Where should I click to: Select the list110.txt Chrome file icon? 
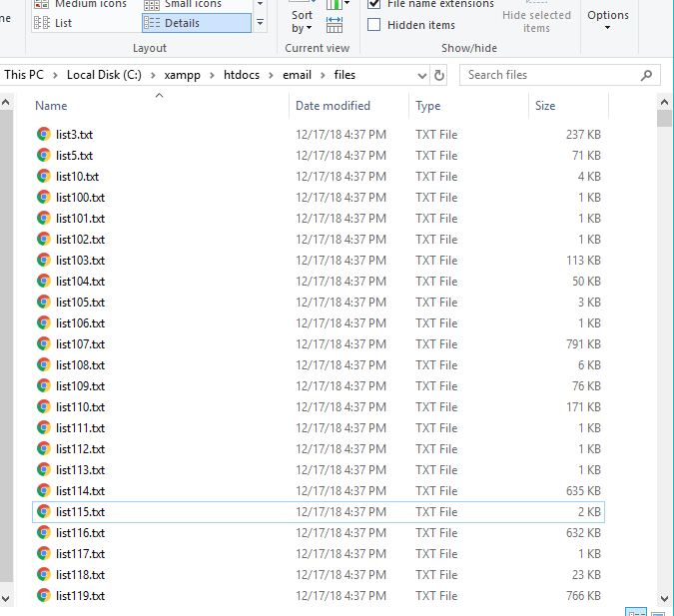click(43, 406)
